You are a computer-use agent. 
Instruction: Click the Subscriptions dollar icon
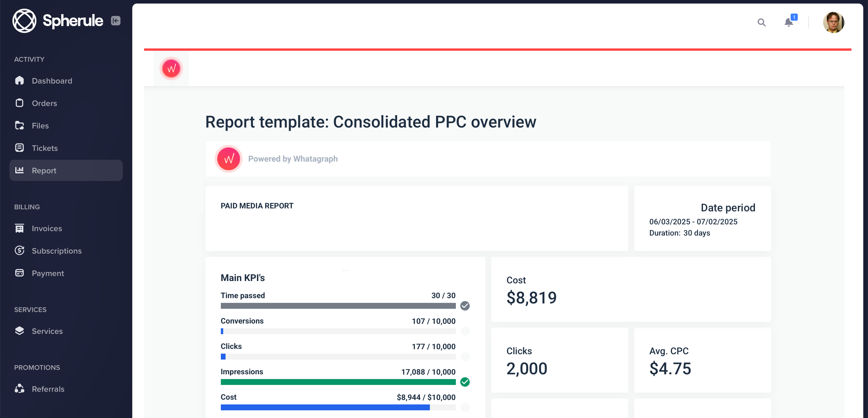coord(19,251)
